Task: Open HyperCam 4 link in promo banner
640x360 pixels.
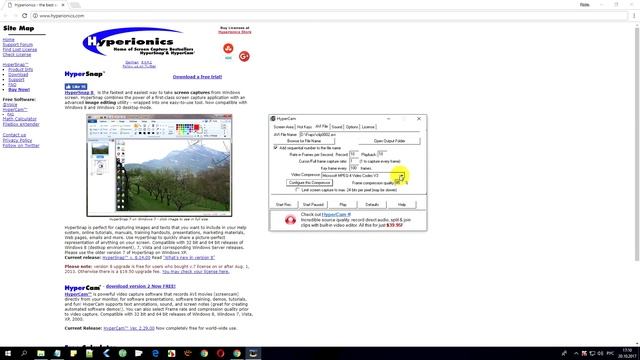Action: pyautogui.click(x=336, y=214)
